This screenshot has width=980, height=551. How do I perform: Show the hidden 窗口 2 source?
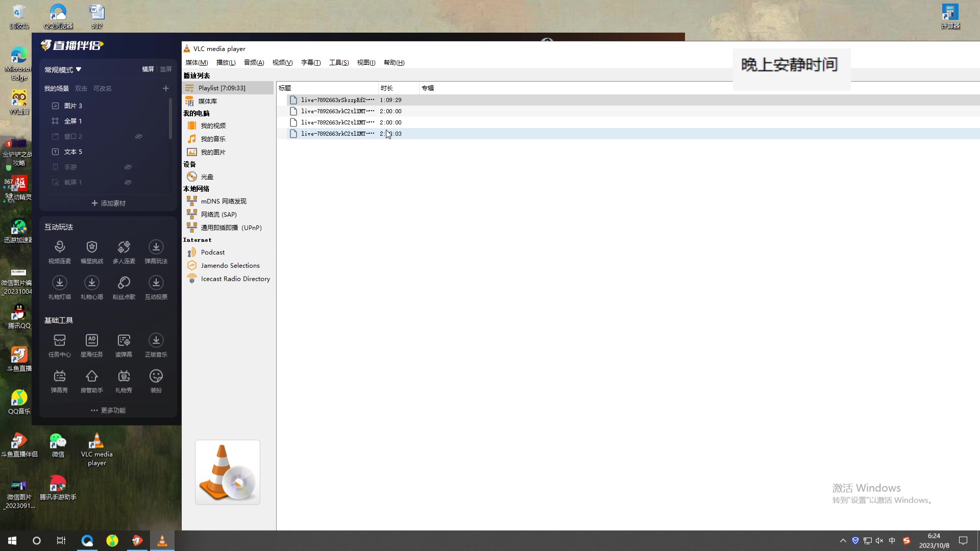pyautogui.click(x=138, y=136)
